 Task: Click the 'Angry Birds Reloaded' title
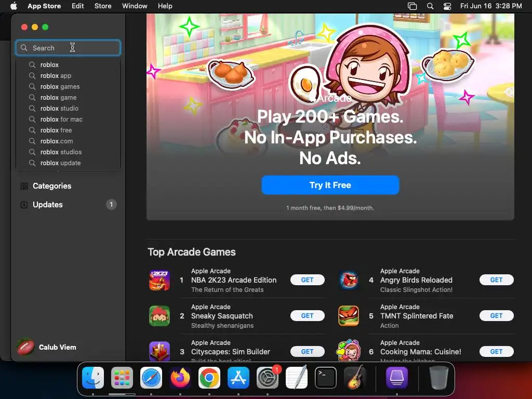tap(416, 280)
